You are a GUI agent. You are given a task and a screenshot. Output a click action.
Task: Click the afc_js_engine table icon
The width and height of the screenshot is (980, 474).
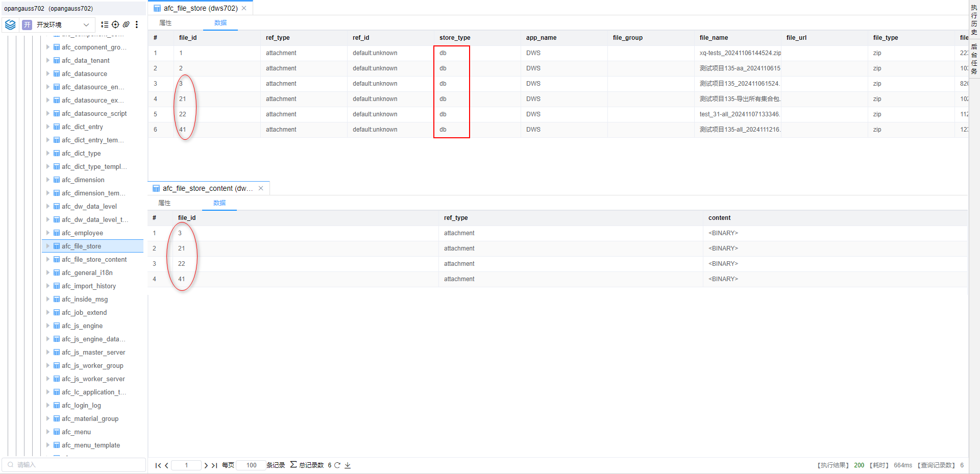click(x=57, y=326)
